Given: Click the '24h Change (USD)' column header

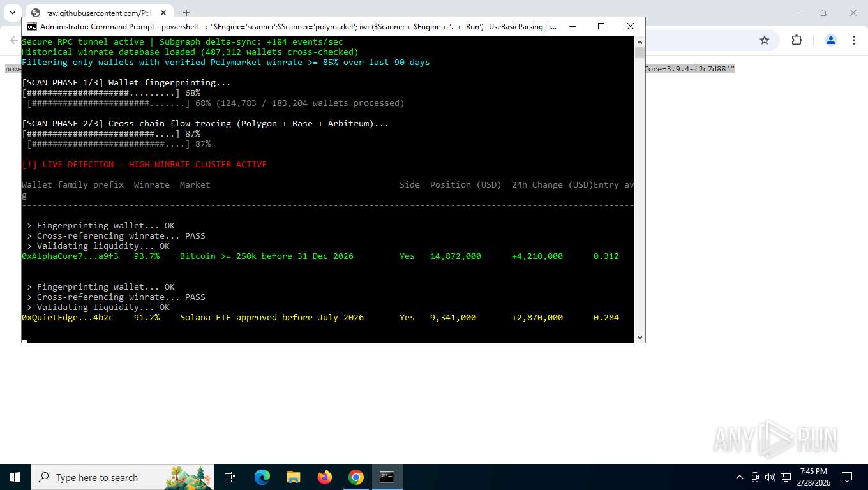Looking at the screenshot, I should point(553,185).
